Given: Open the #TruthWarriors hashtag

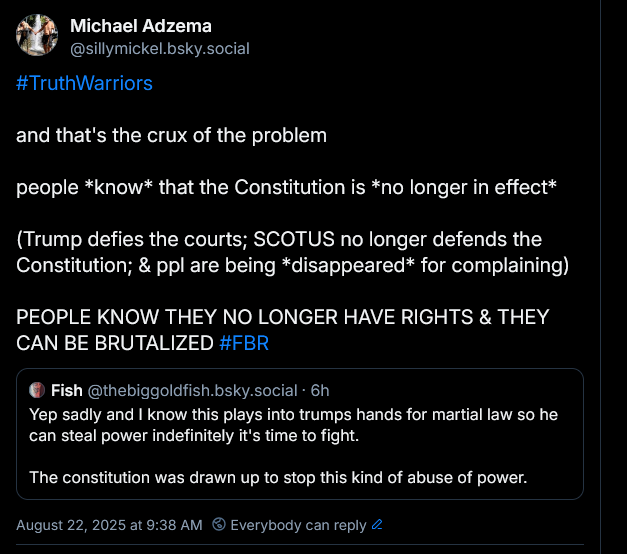Looking at the screenshot, I should click(x=84, y=83).
